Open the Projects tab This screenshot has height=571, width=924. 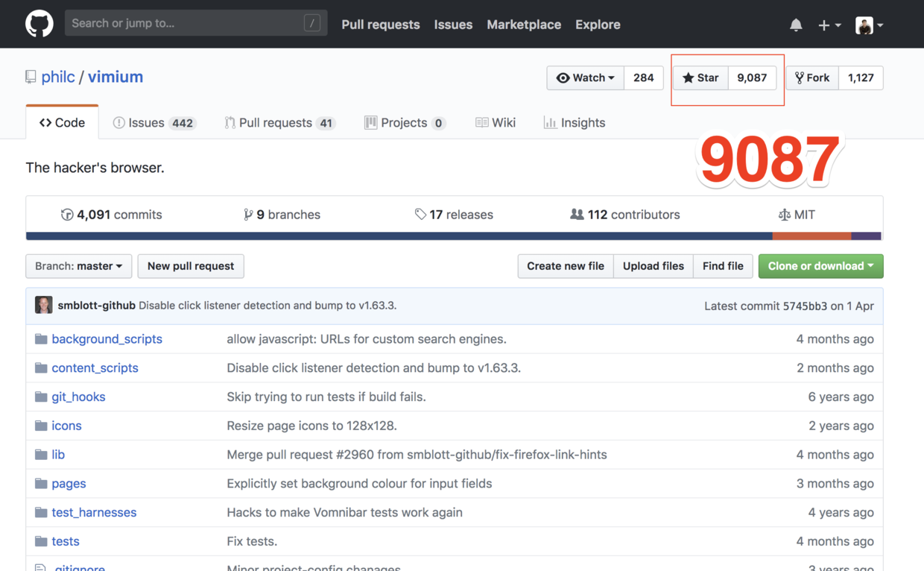[x=405, y=123]
